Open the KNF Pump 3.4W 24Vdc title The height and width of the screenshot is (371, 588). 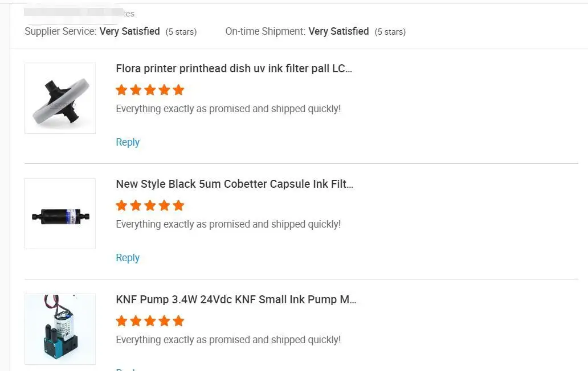[236, 300]
